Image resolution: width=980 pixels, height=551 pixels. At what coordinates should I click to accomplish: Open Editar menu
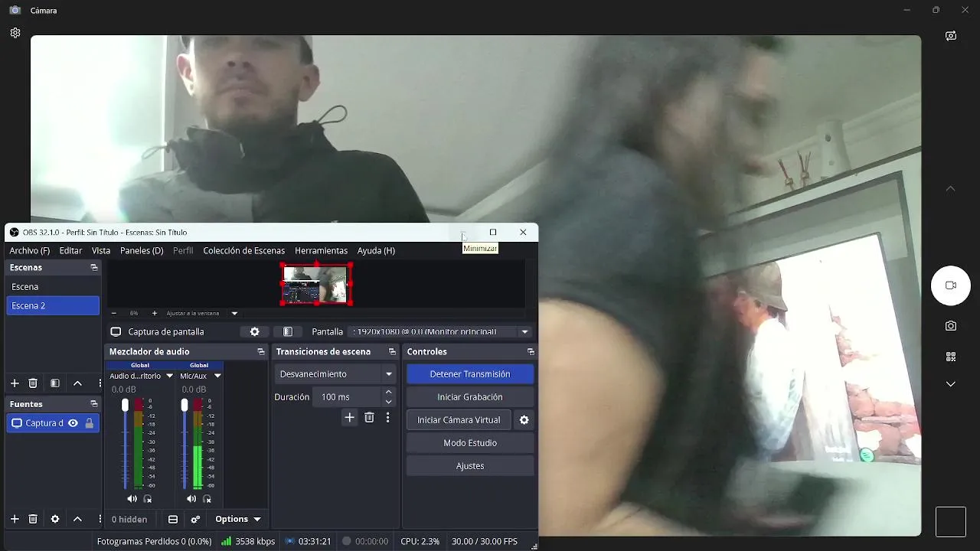coord(70,250)
